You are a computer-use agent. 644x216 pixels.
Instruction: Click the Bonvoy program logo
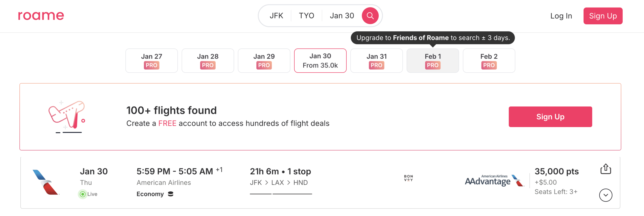pyautogui.click(x=408, y=178)
